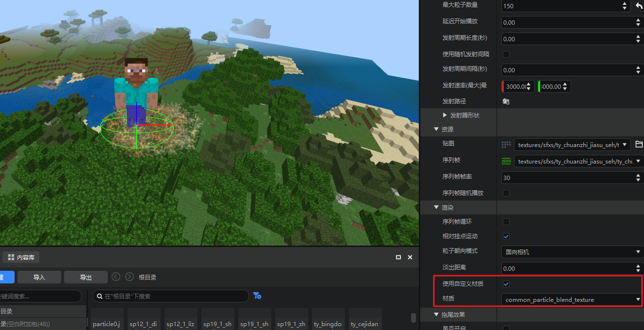
Task: Click the stepper arrows on 最大粒子数量
Action: 625,6
